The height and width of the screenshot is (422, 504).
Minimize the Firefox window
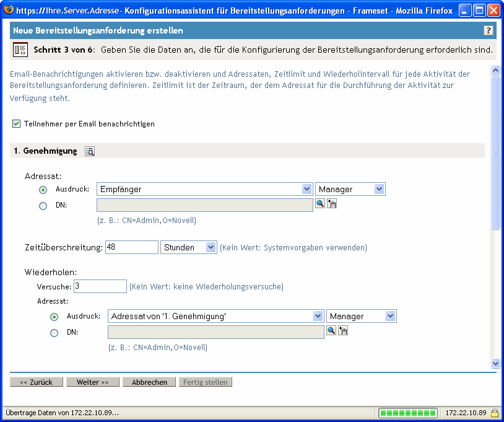click(464, 11)
